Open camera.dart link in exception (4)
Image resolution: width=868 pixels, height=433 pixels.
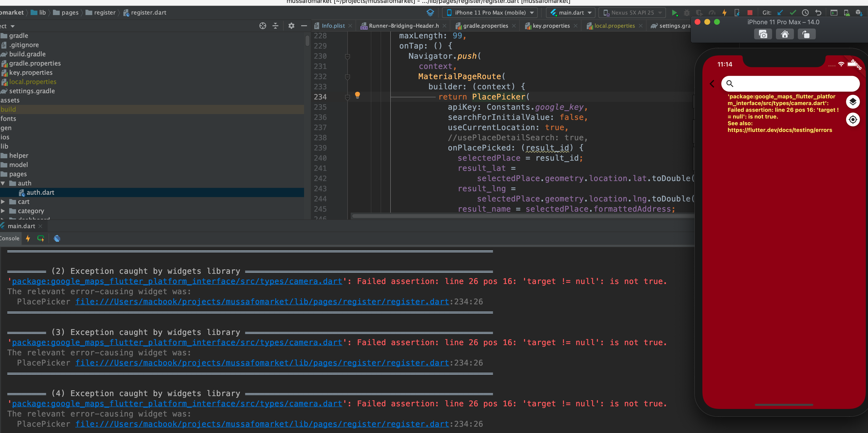(177, 404)
